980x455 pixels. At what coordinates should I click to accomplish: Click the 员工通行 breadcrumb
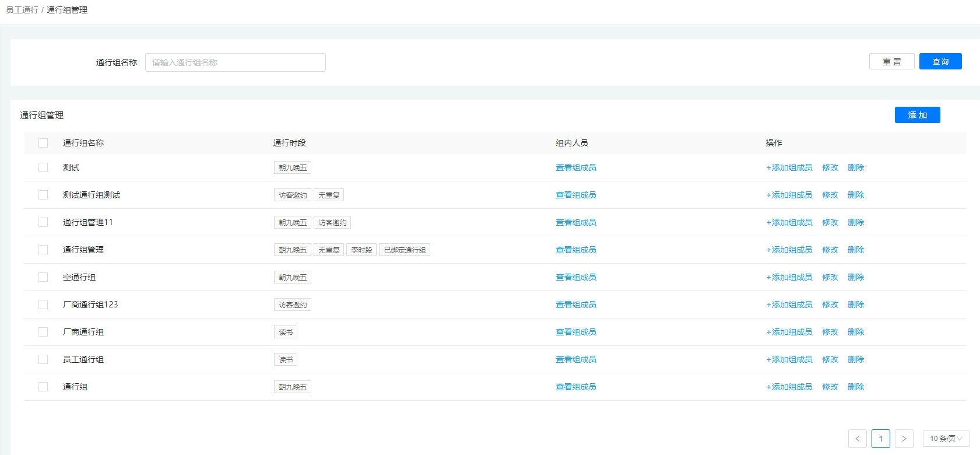pyautogui.click(x=22, y=10)
